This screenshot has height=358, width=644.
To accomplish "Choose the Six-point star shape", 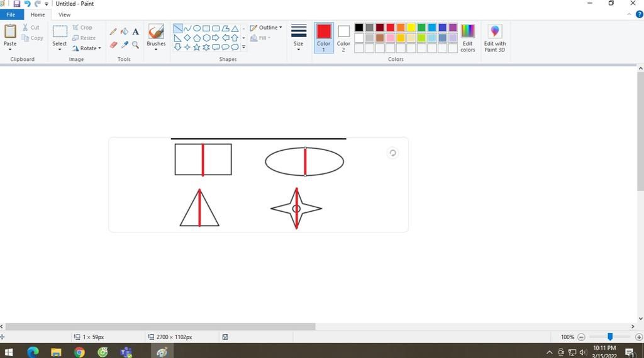I will coord(206,47).
